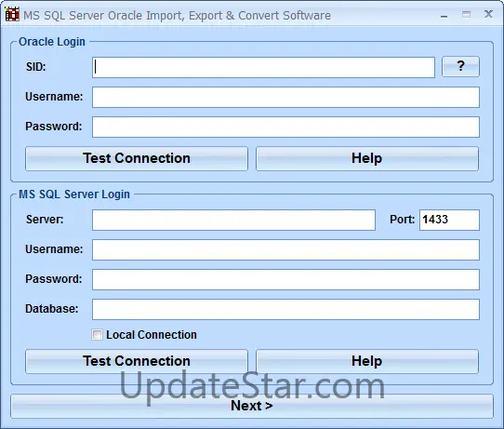The height and width of the screenshot is (429, 504).
Task: Focus the Oracle Password field
Action: [285, 127]
